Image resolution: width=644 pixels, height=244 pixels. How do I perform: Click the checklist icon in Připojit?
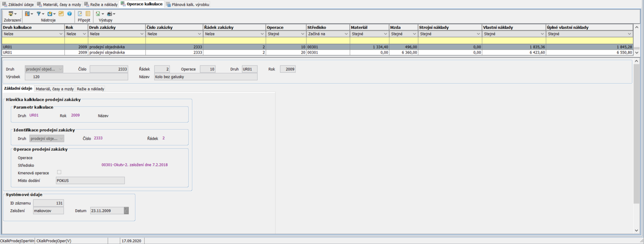(x=88, y=14)
